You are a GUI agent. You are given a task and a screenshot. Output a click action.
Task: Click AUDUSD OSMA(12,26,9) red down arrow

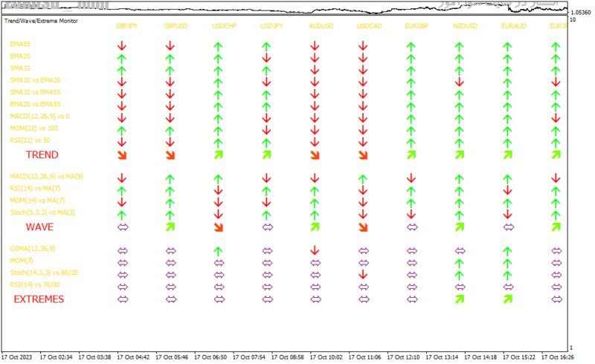tap(315, 250)
